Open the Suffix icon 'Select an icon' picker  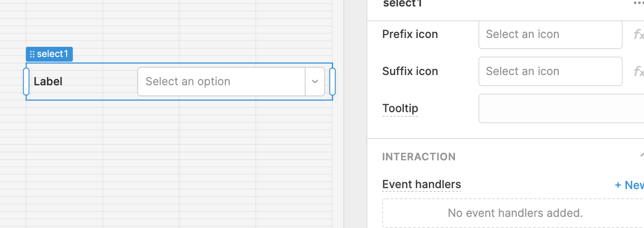550,71
